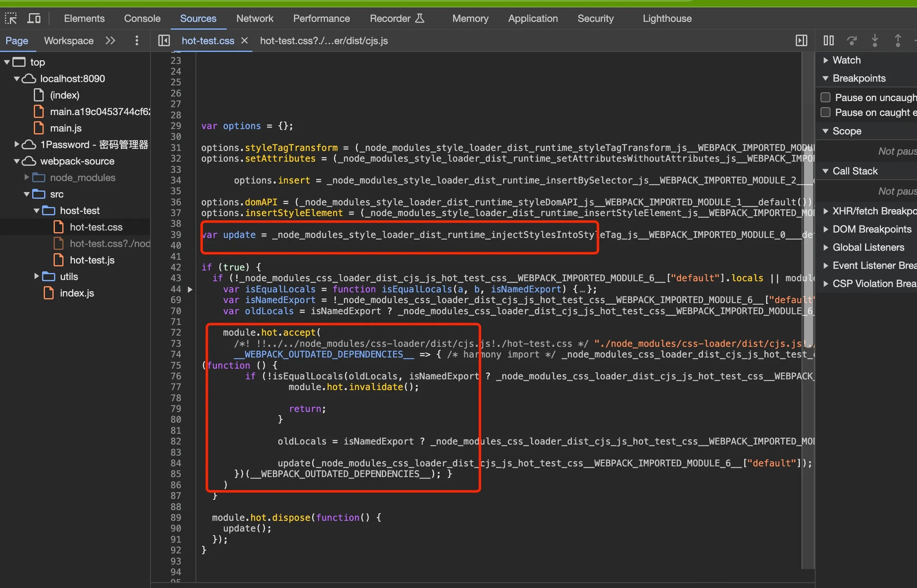This screenshot has height=588, width=917.
Task: Expand DOM Breakpoints section
Action: 826,229
